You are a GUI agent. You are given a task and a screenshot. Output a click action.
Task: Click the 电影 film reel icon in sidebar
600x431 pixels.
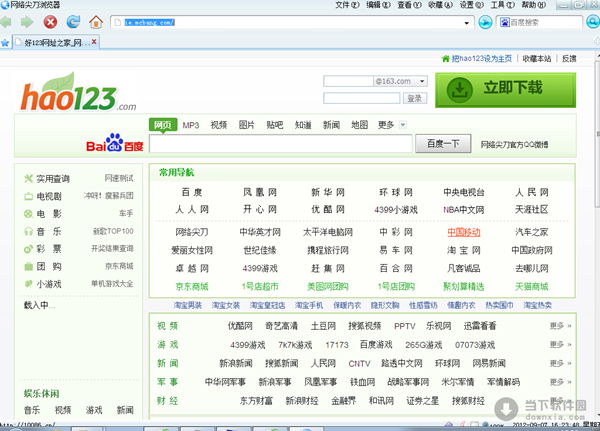coord(28,214)
